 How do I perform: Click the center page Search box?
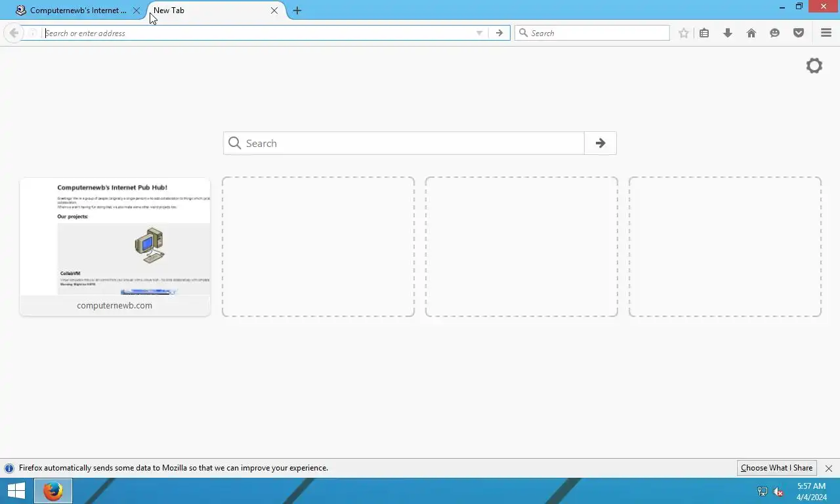(404, 143)
